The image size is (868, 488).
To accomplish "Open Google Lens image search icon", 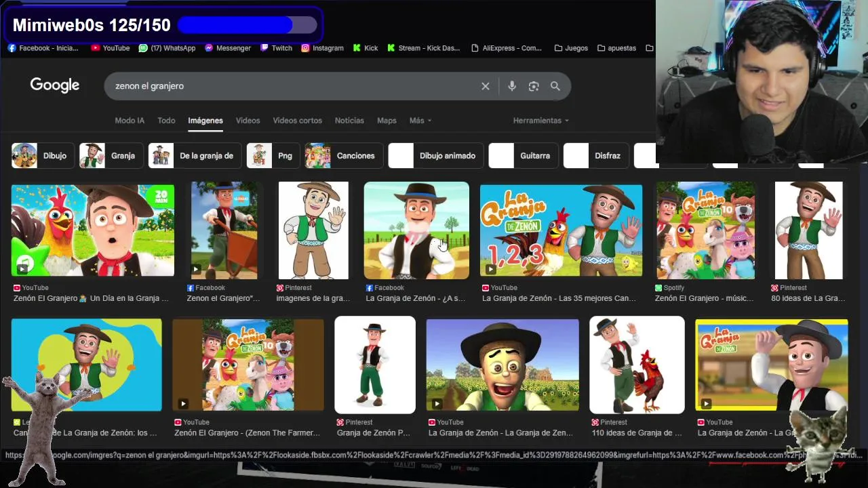I will 534,86.
